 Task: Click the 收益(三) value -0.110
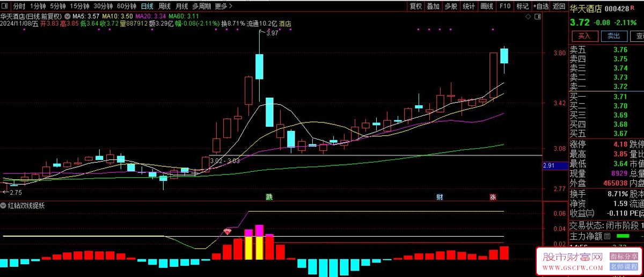[x=617, y=214]
